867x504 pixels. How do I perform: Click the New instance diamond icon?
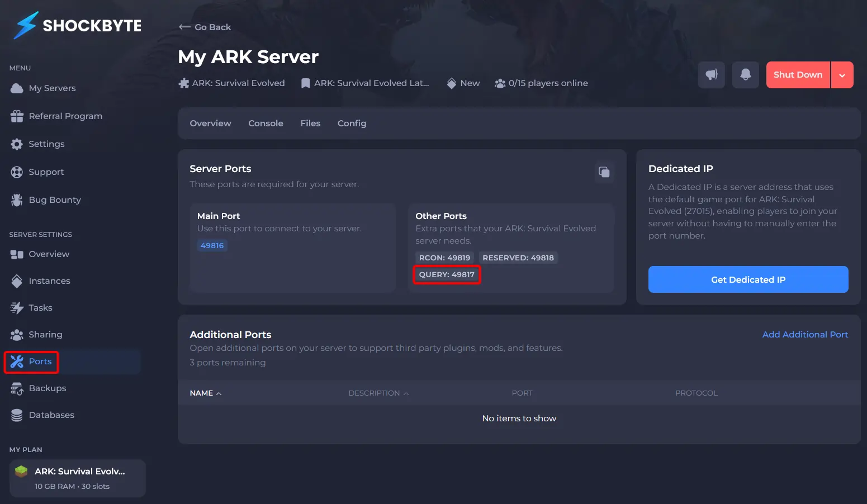click(x=452, y=83)
